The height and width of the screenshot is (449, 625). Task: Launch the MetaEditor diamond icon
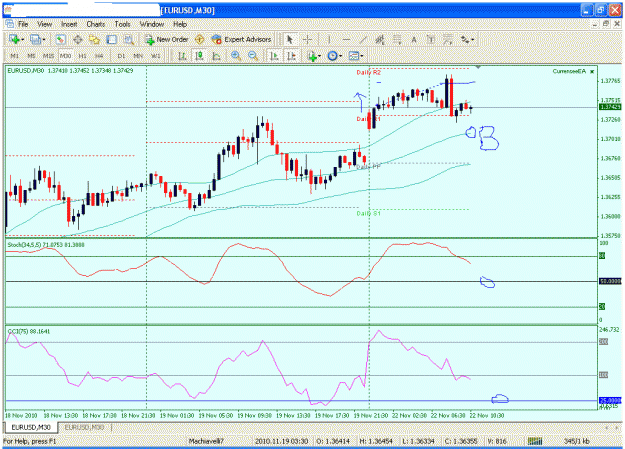199,39
